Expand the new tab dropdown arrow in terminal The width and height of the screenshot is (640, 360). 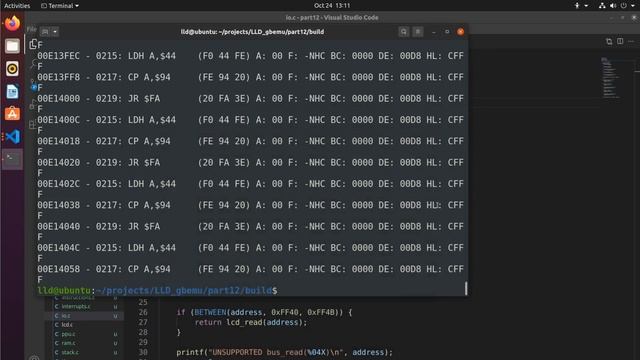(x=55, y=32)
